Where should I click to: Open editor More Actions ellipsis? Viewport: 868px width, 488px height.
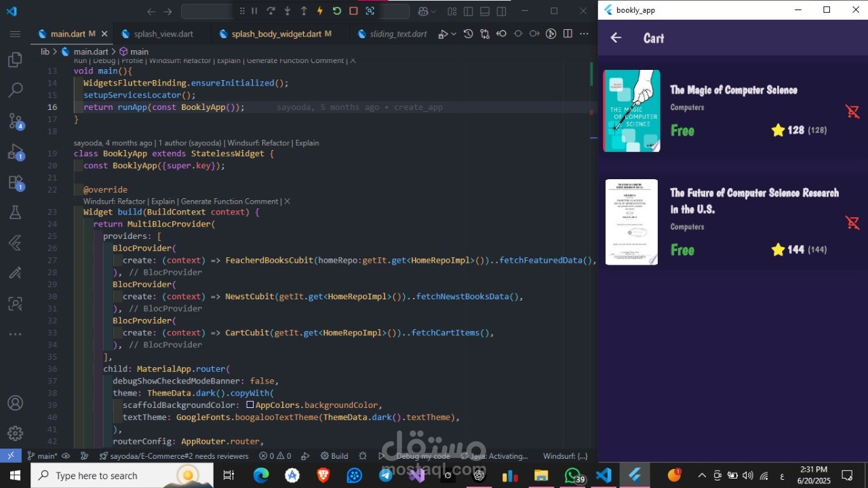pyautogui.click(x=584, y=34)
